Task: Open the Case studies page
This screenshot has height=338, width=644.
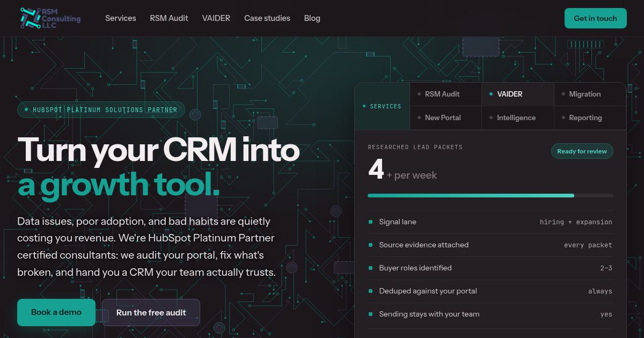Action: click(x=267, y=18)
